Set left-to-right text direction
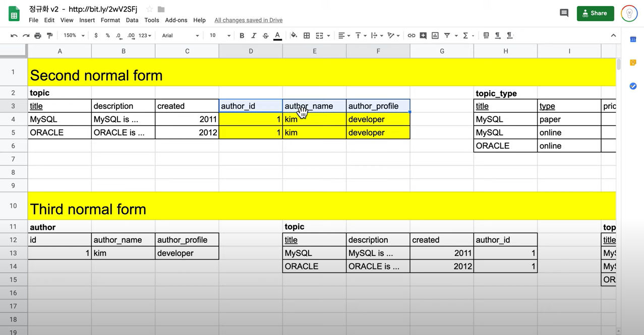The image size is (644, 335). [x=498, y=36]
